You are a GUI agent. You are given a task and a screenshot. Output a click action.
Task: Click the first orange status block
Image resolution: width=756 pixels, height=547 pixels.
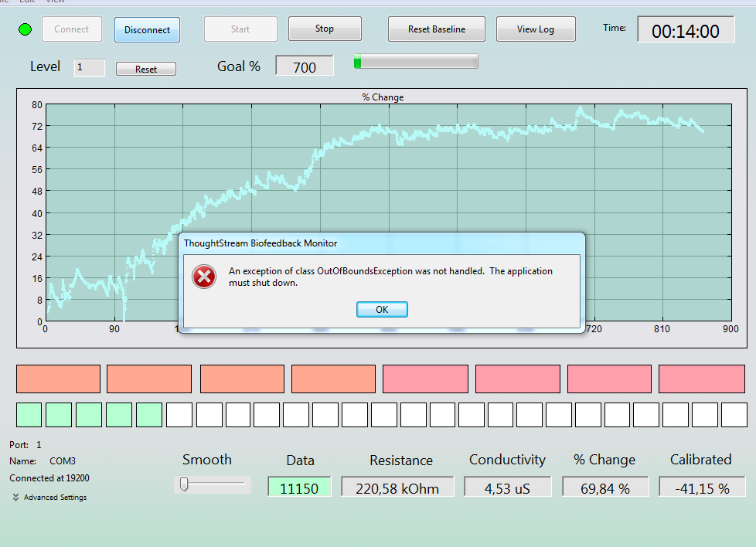click(x=58, y=379)
